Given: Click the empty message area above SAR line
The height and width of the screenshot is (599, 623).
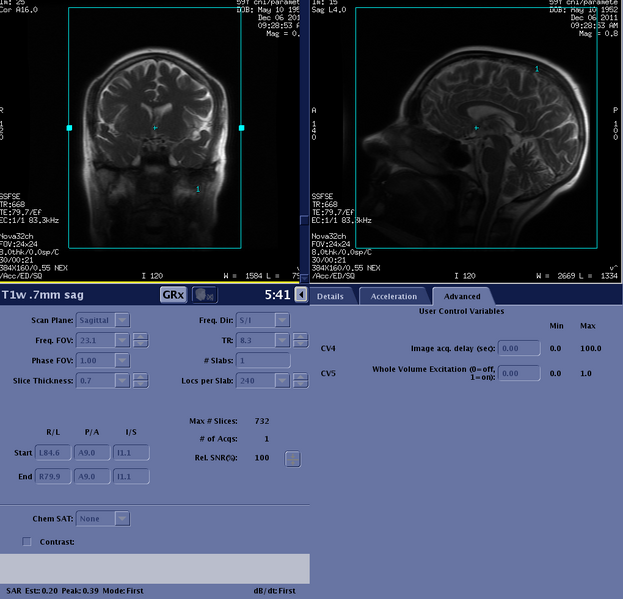Looking at the screenshot, I should click(155, 569).
